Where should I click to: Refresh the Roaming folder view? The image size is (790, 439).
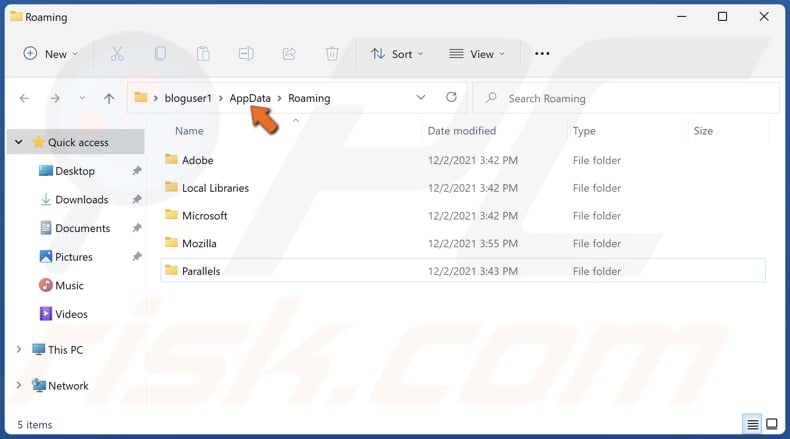pyautogui.click(x=451, y=97)
